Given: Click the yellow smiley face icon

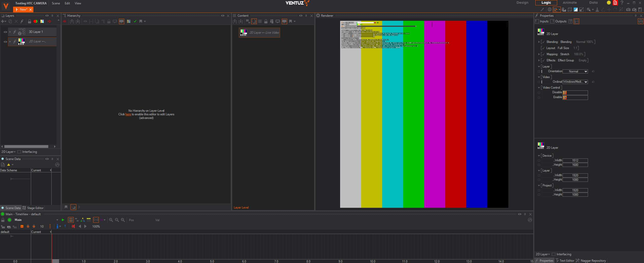Looking at the screenshot, I should point(609,3).
